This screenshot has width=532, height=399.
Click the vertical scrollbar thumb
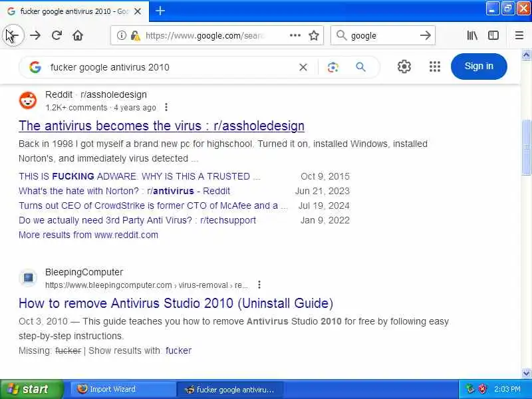pyautogui.click(x=526, y=147)
